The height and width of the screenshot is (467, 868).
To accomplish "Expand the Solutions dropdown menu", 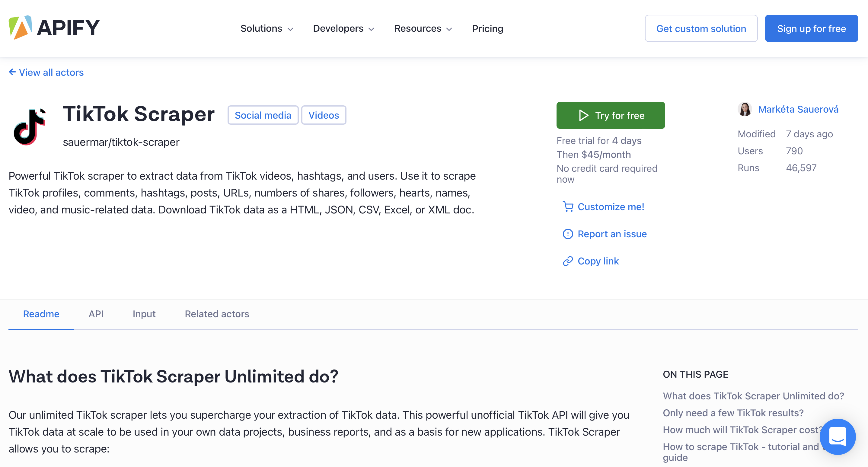I will (x=266, y=29).
